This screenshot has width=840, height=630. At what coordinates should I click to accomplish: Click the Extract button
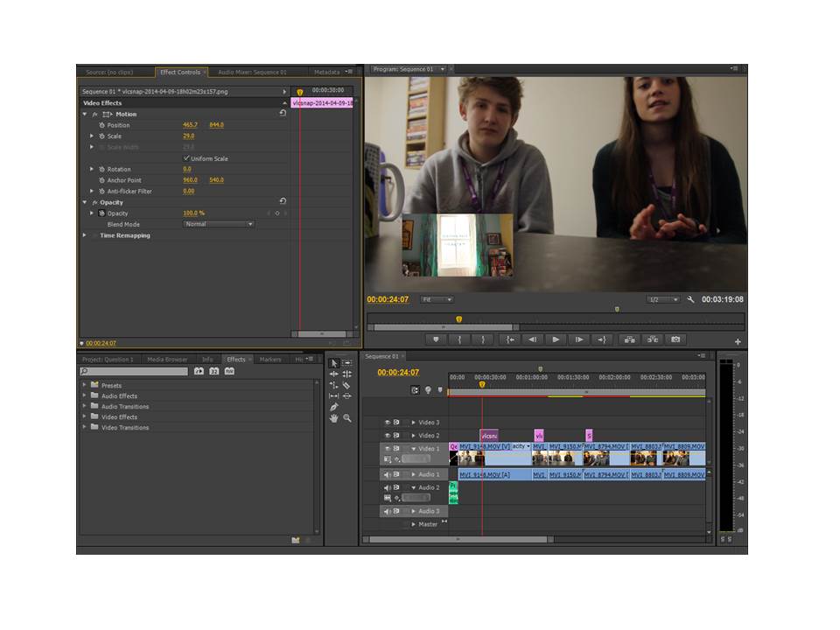click(x=653, y=339)
